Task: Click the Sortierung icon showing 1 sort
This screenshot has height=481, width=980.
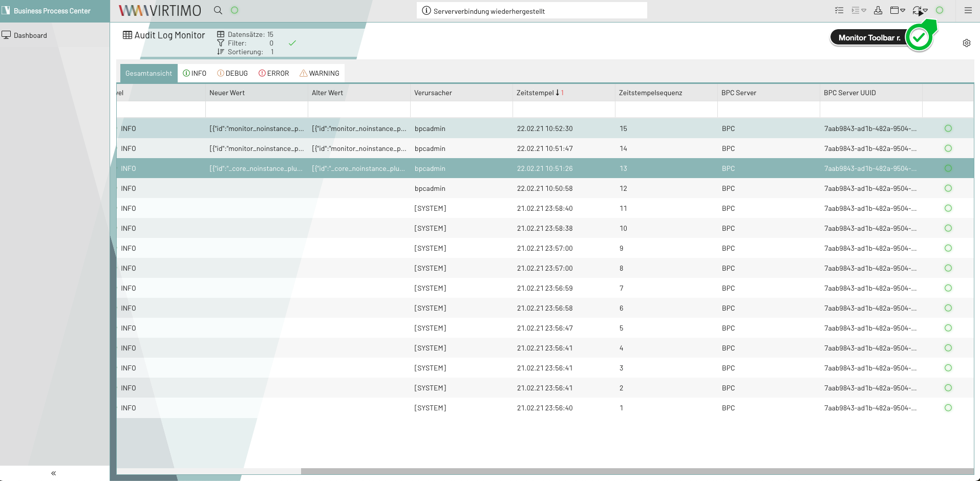Action: 221,52
